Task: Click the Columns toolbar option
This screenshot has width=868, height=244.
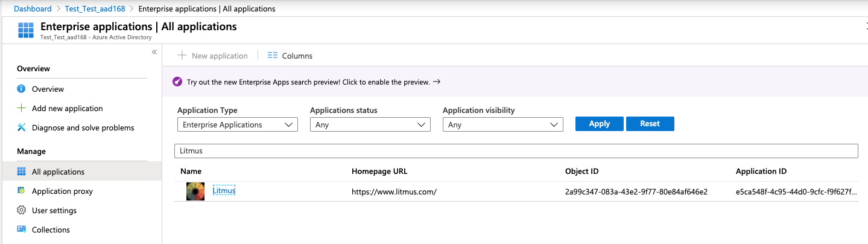Action: click(x=290, y=56)
